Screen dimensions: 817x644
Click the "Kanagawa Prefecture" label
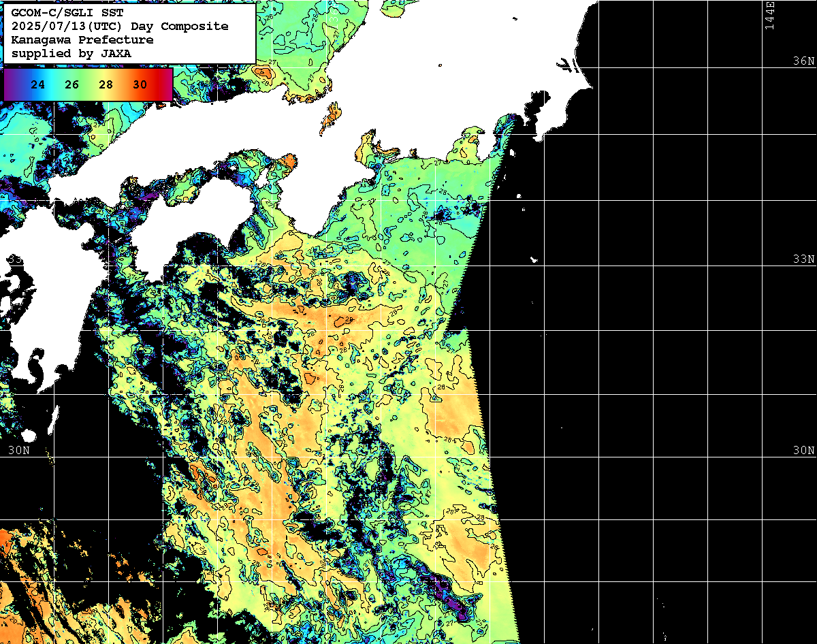(x=82, y=39)
